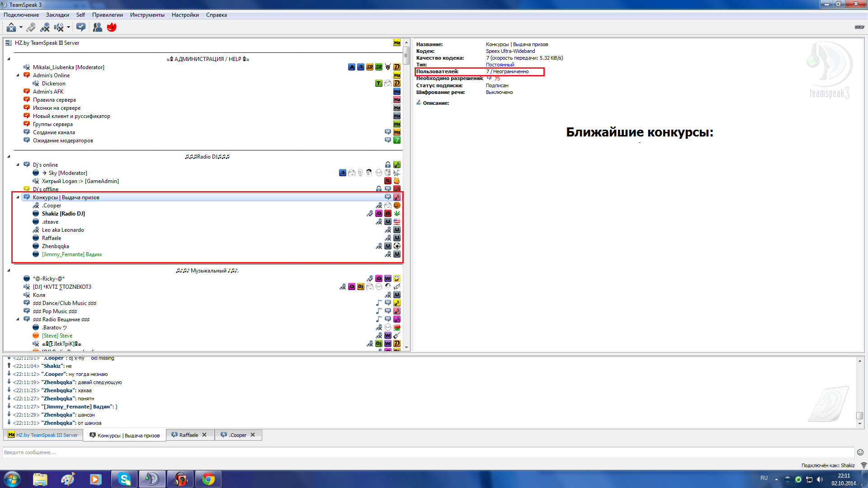Image resolution: width=868 pixels, height=488 pixels.
Task: Toggle the mute microphone toolbar icon
Action: (45, 28)
